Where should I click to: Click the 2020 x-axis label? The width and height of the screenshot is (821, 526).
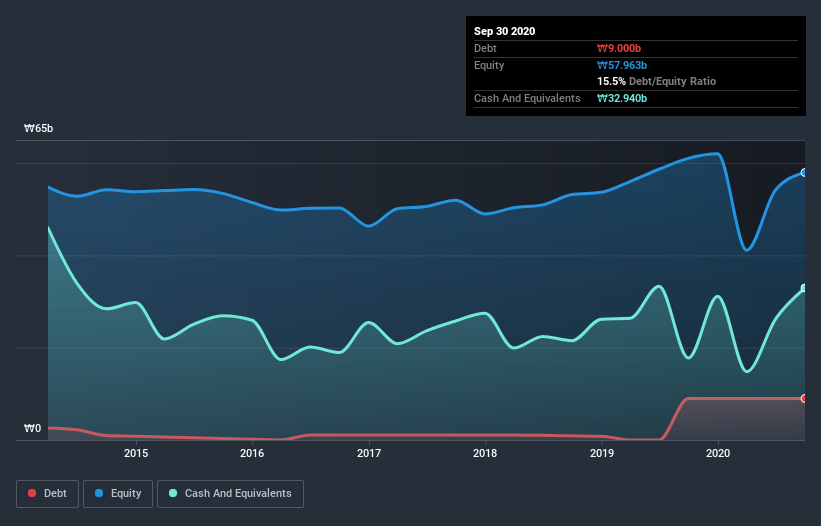tap(718, 453)
